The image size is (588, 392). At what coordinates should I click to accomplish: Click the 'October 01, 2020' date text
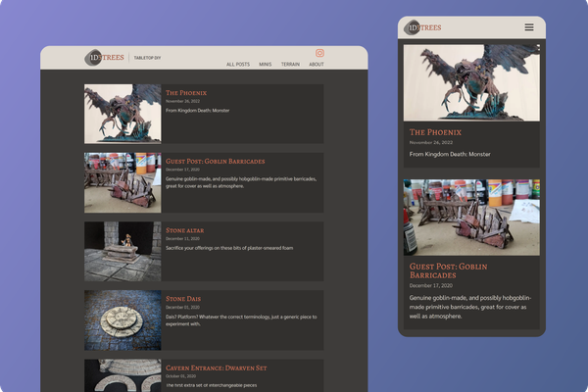(180, 376)
